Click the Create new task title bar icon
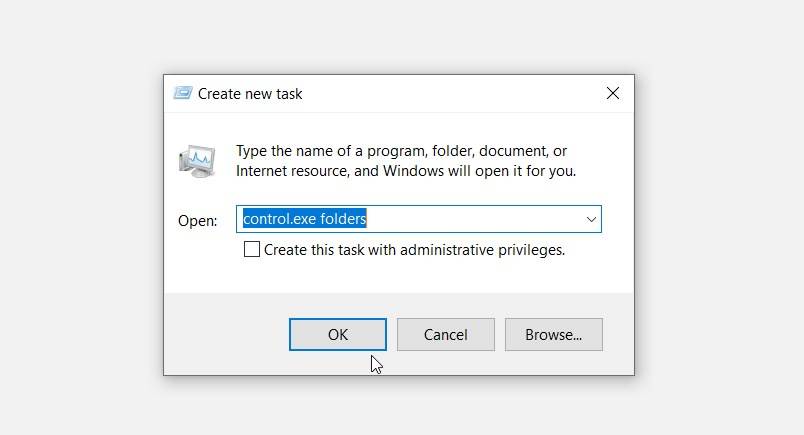804x435 pixels. click(183, 93)
